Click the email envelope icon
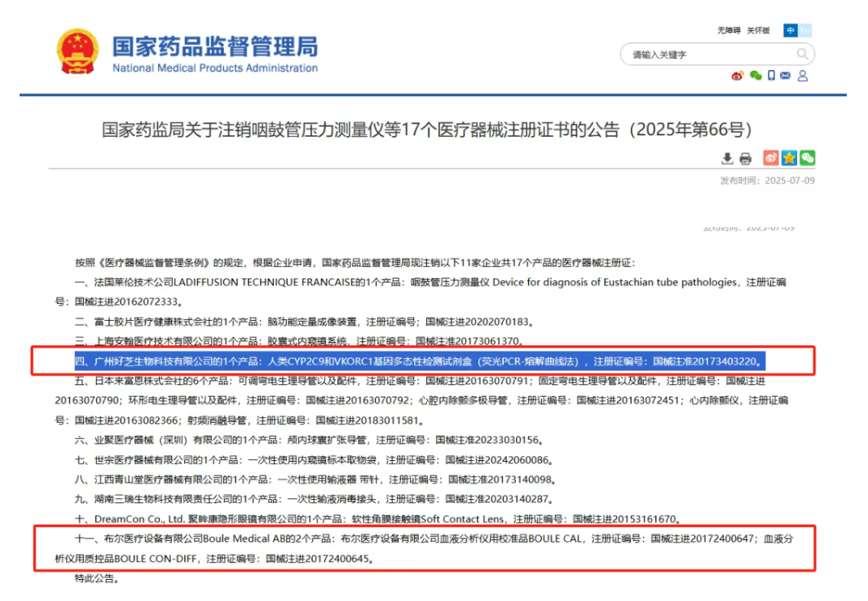The height and width of the screenshot is (601, 868). click(x=786, y=76)
